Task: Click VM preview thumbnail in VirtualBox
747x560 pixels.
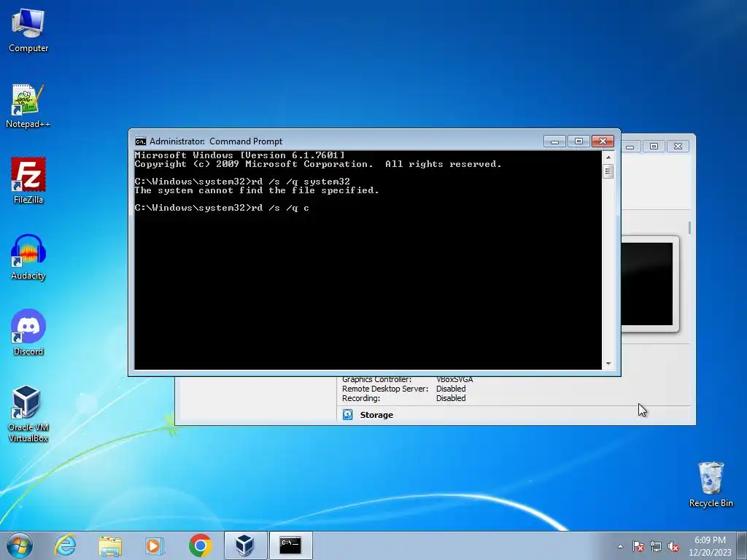Action: pyautogui.click(x=648, y=284)
